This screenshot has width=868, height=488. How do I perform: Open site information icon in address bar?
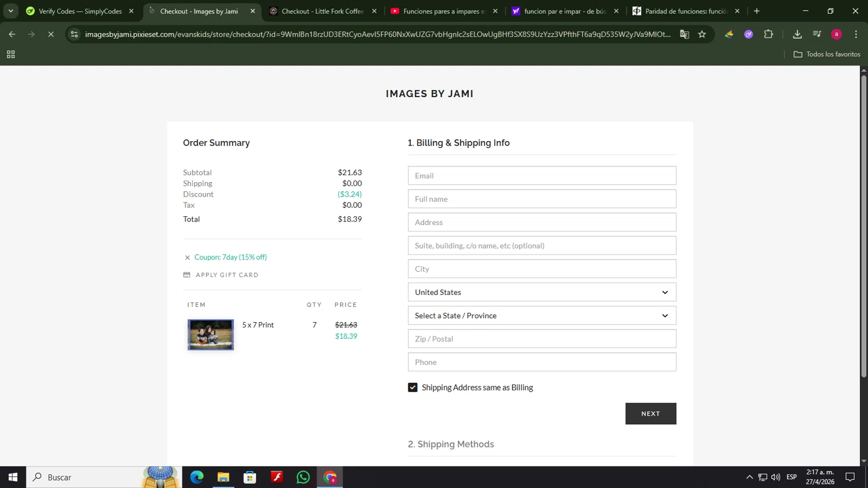74,35
